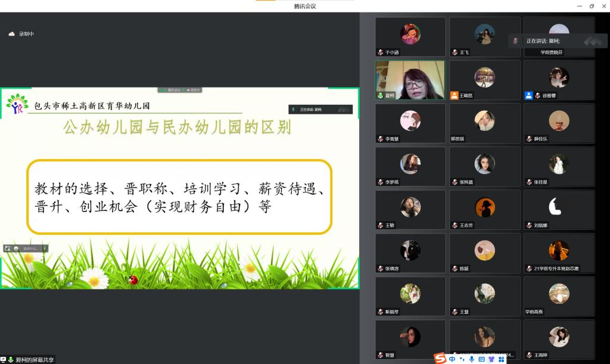Screen dimensions: 610x364
Task: Toggle Chinese/English mode on the Sogou bar
Action: click(x=453, y=359)
